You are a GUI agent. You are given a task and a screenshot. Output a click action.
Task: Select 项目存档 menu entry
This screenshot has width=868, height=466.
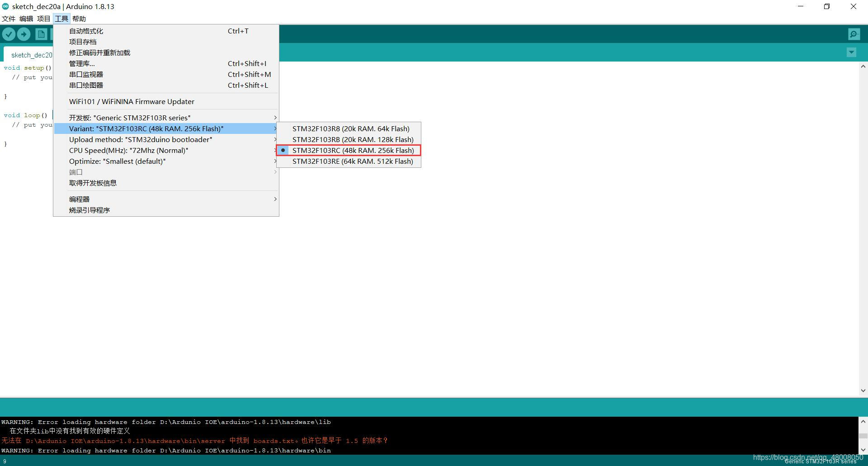pos(166,42)
